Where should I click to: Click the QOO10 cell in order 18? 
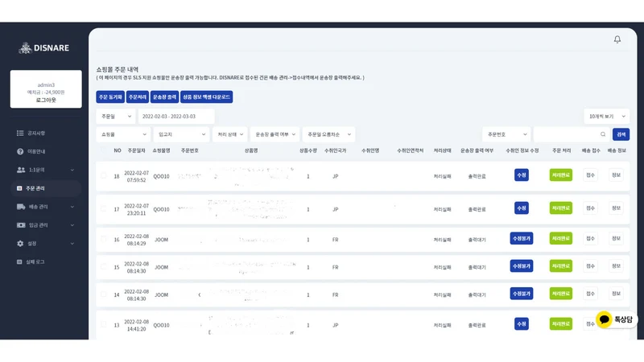162,176
